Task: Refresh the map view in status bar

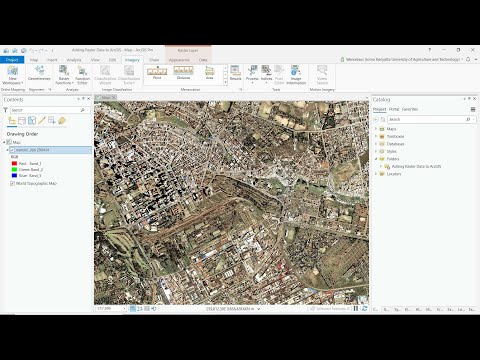Action: 365,309
